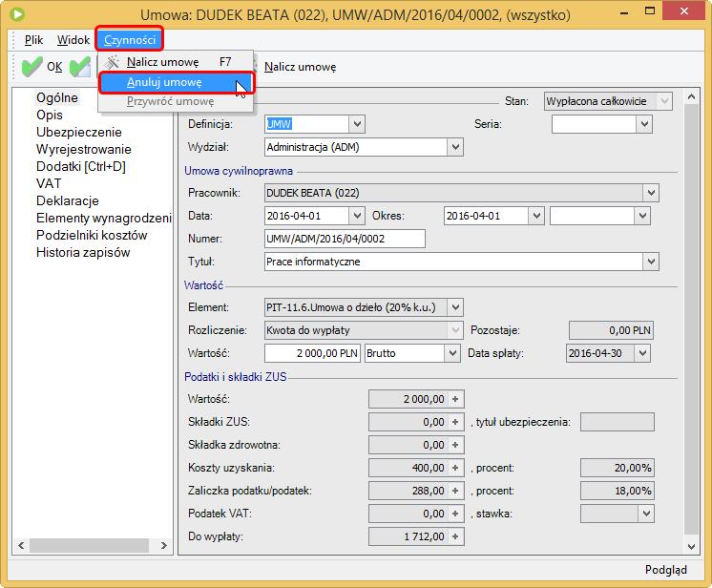This screenshot has height=588, width=712.
Task: Click the side list scroll left arrow
Action: [21, 545]
